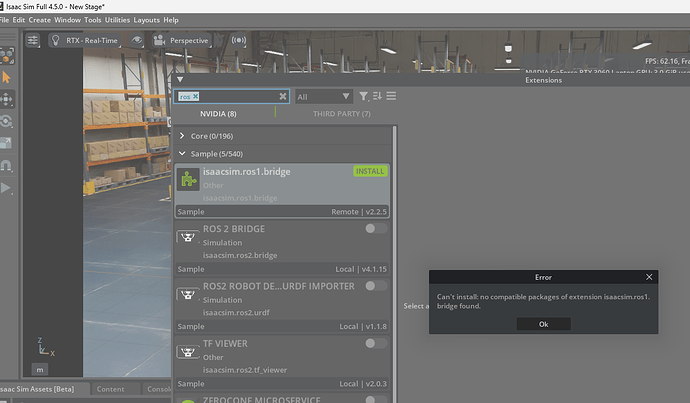The width and height of the screenshot is (690, 403).
Task: Enable the ROS 2 BRIDGE extension toggle
Action: (x=376, y=228)
